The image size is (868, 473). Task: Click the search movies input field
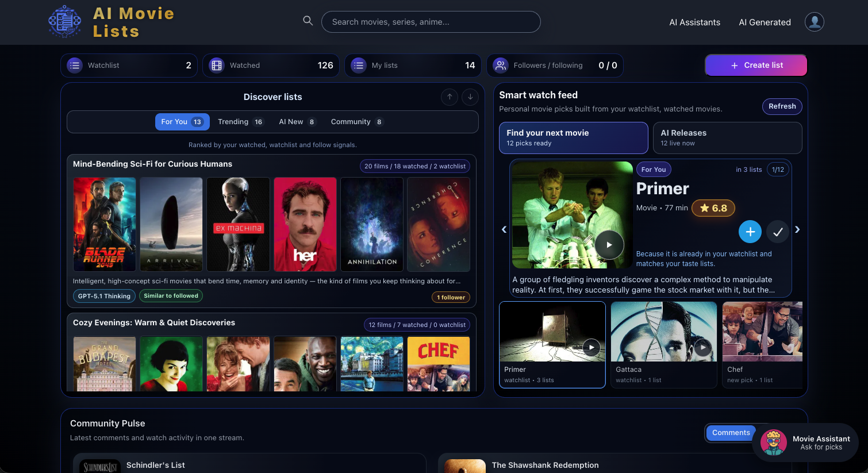pos(431,22)
